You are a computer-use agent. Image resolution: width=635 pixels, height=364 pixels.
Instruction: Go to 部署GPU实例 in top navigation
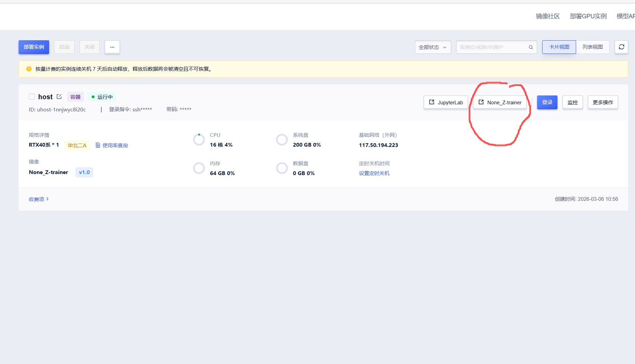click(588, 16)
